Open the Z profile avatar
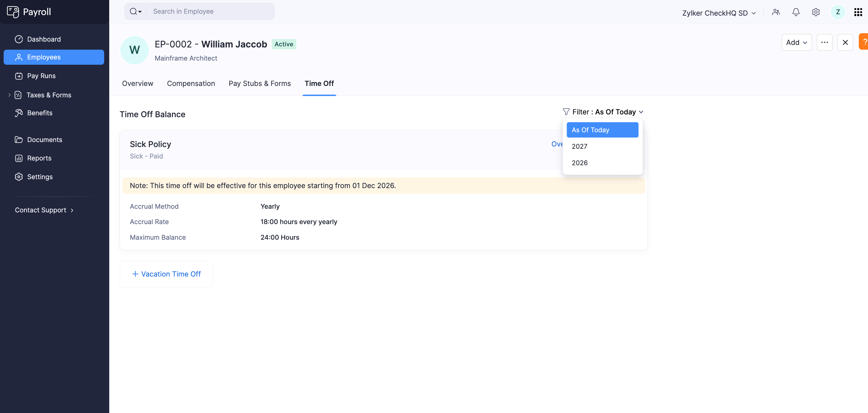Image resolution: width=868 pixels, height=413 pixels. click(838, 12)
